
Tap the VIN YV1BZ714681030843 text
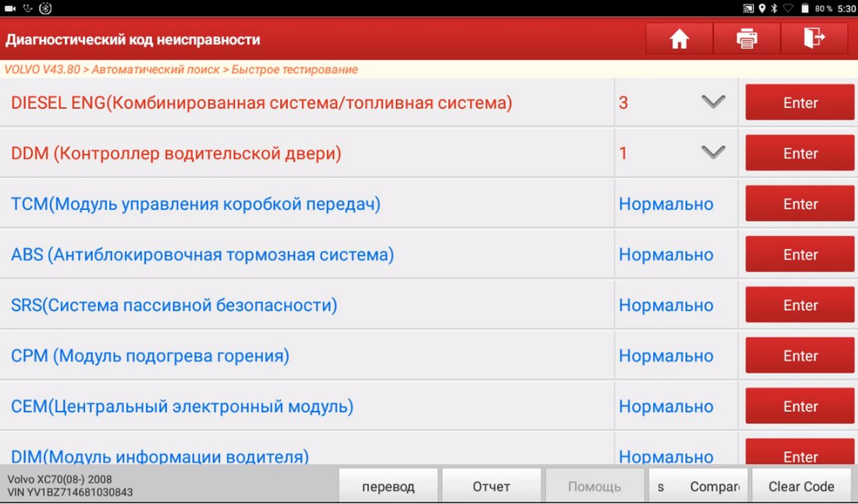point(70,492)
